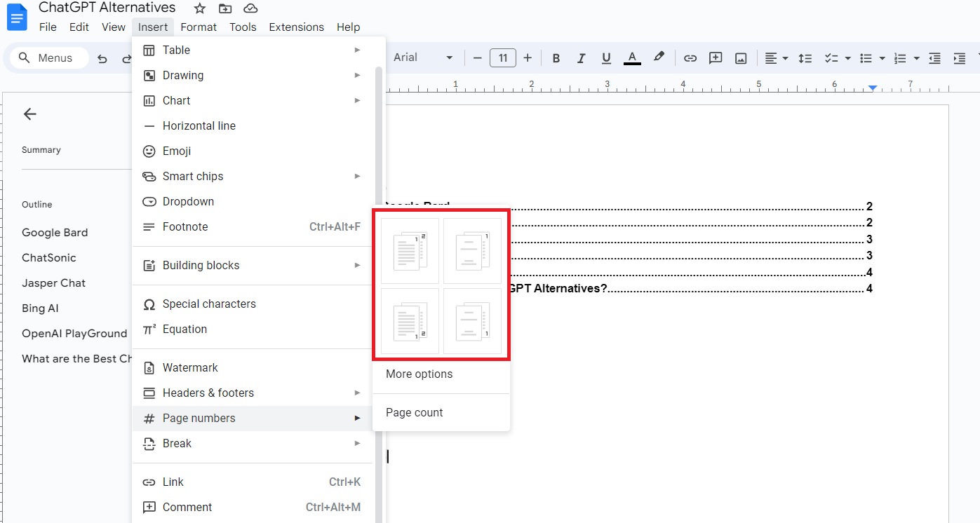The height and width of the screenshot is (523, 980).
Task: Click the move to folder icon
Action: point(225,8)
